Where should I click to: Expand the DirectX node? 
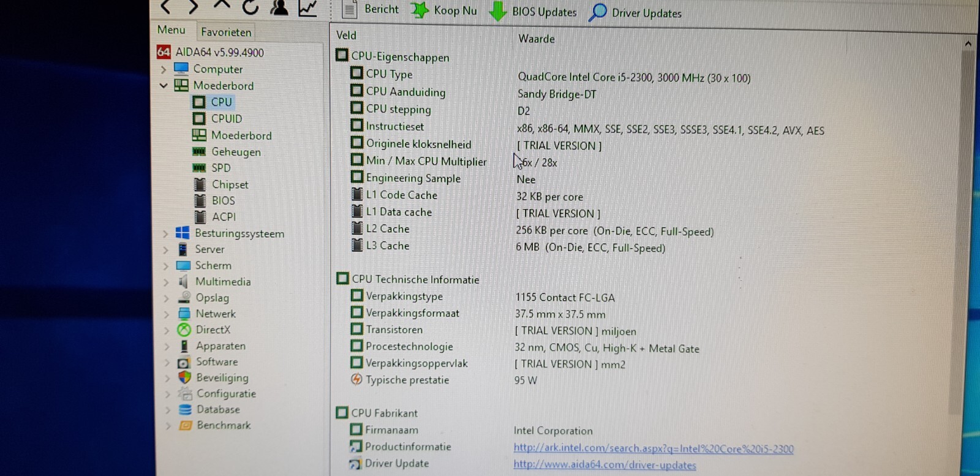point(166,330)
